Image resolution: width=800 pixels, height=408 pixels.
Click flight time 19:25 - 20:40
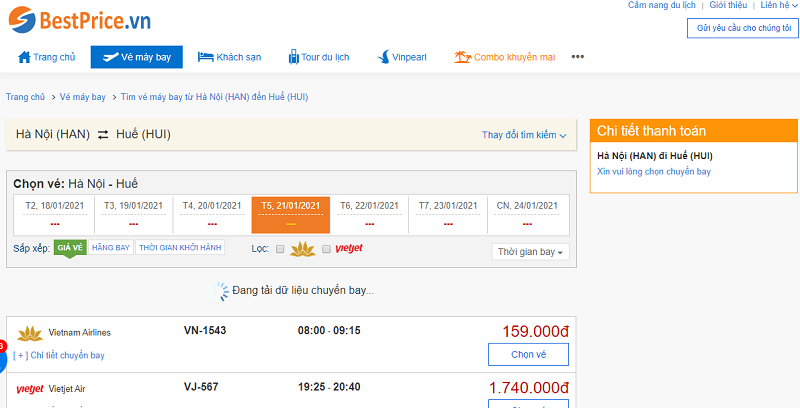click(x=329, y=387)
